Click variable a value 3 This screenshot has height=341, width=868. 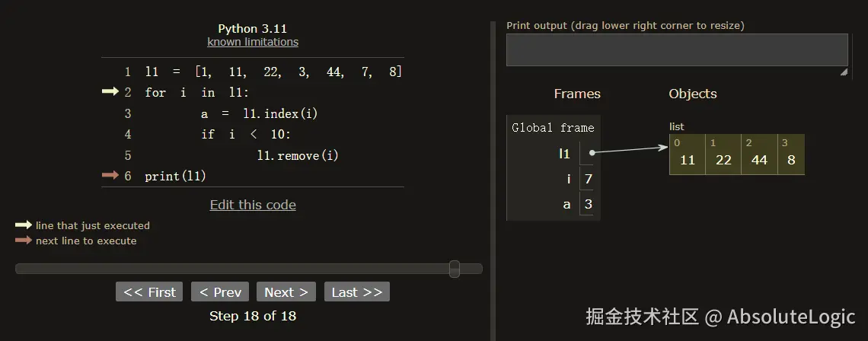coord(588,204)
